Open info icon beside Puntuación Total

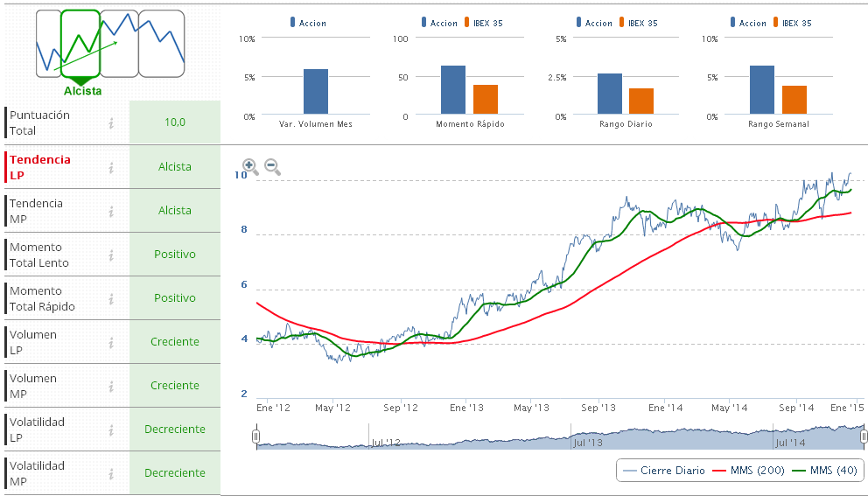click(x=111, y=123)
